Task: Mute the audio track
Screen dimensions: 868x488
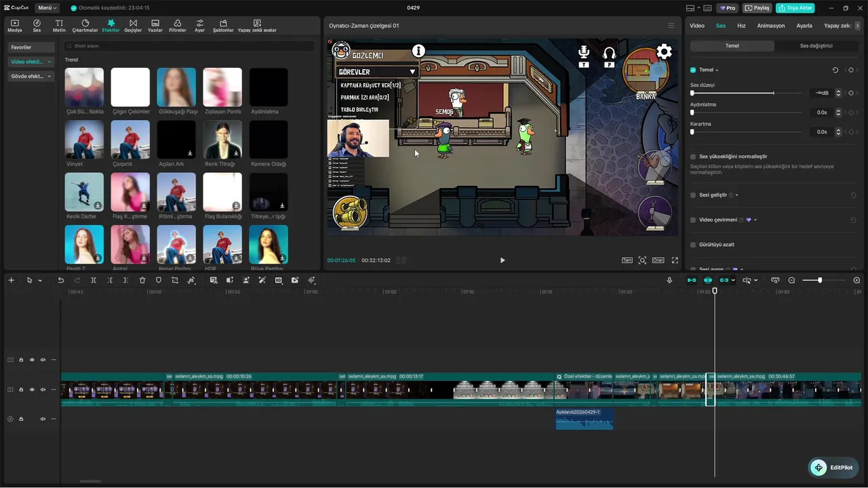Action: [43, 419]
